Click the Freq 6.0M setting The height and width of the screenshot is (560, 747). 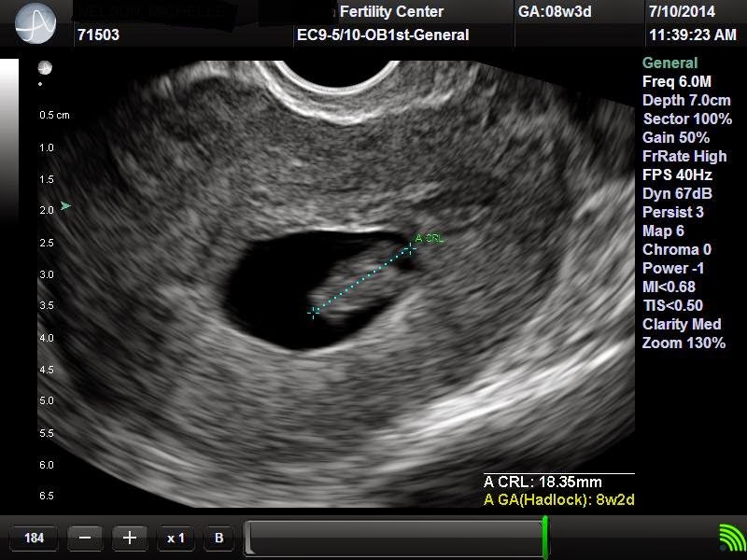click(x=676, y=81)
